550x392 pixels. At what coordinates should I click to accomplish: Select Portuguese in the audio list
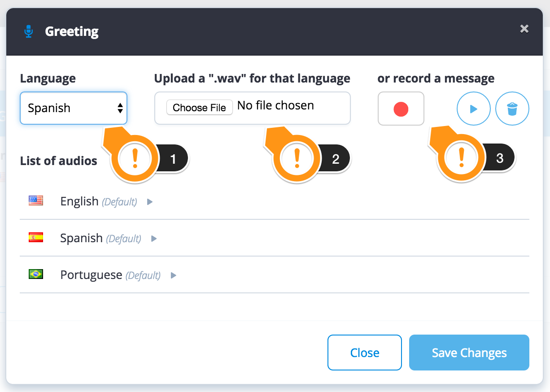[91, 274]
